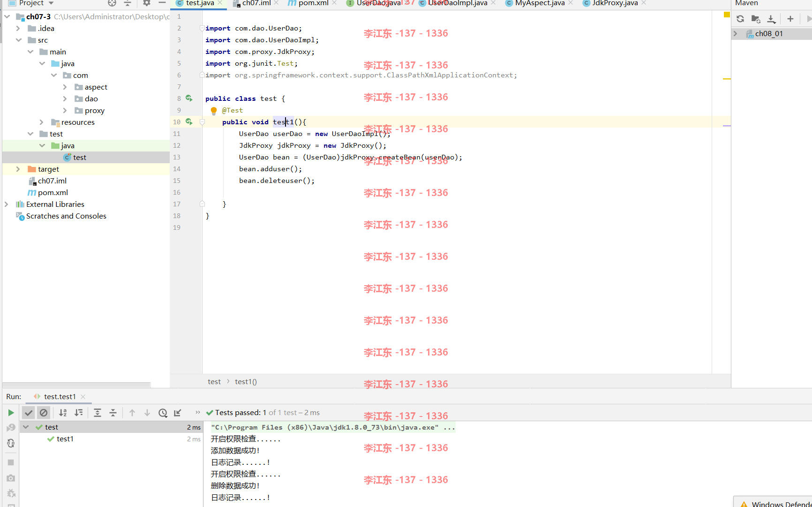Screen dimensions: 812x507
Task: Expand the dao package
Action: tap(65, 99)
